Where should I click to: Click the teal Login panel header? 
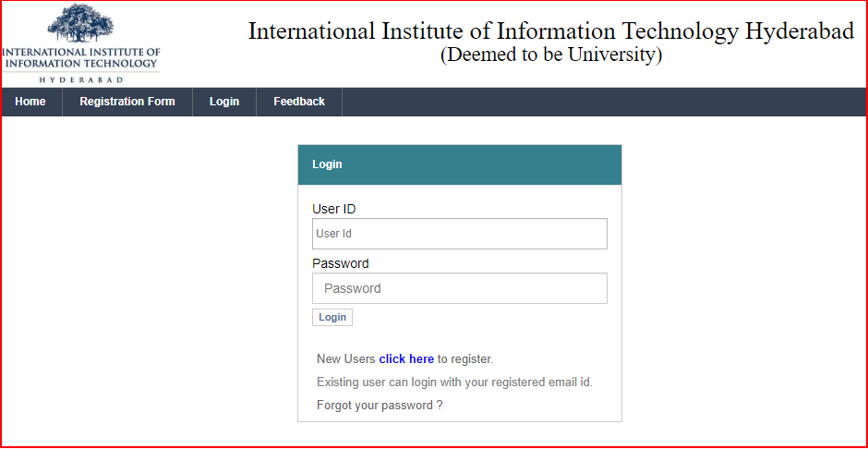459,164
